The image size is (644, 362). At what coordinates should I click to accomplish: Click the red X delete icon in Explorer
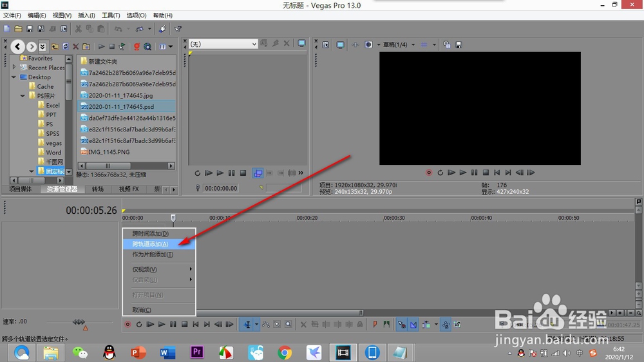point(75,46)
